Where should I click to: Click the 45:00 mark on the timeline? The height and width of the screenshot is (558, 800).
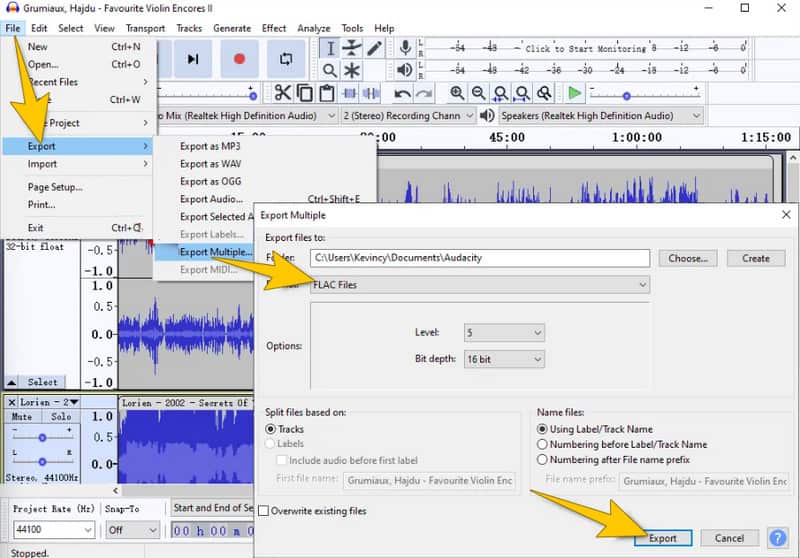[x=507, y=138]
